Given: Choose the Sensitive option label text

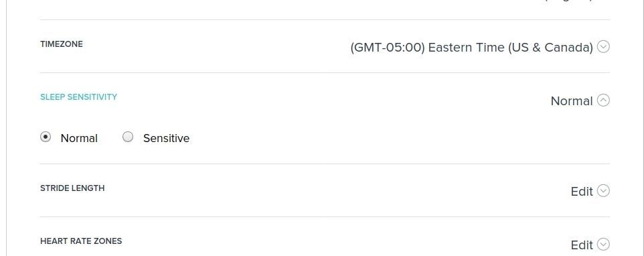Looking at the screenshot, I should click(166, 138).
